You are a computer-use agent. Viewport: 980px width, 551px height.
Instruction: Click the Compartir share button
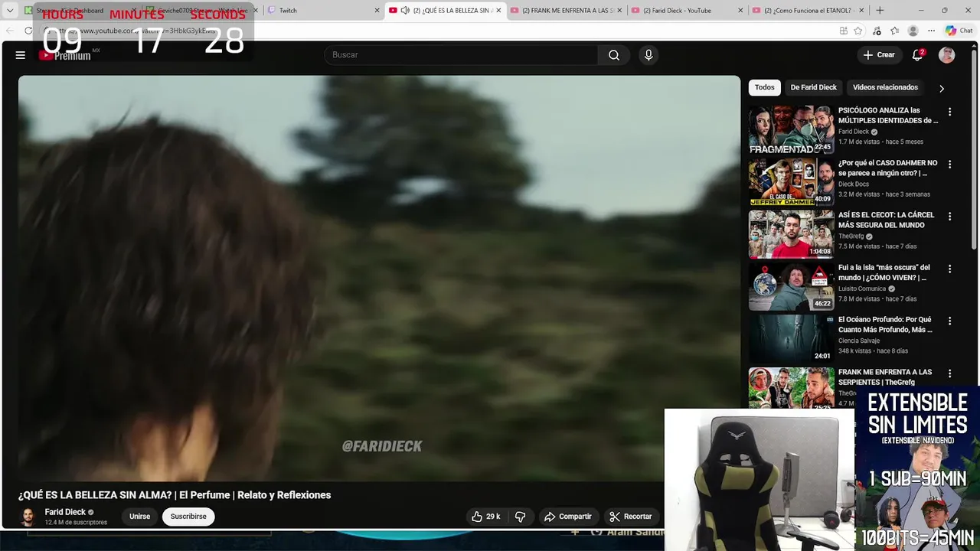click(568, 517)
